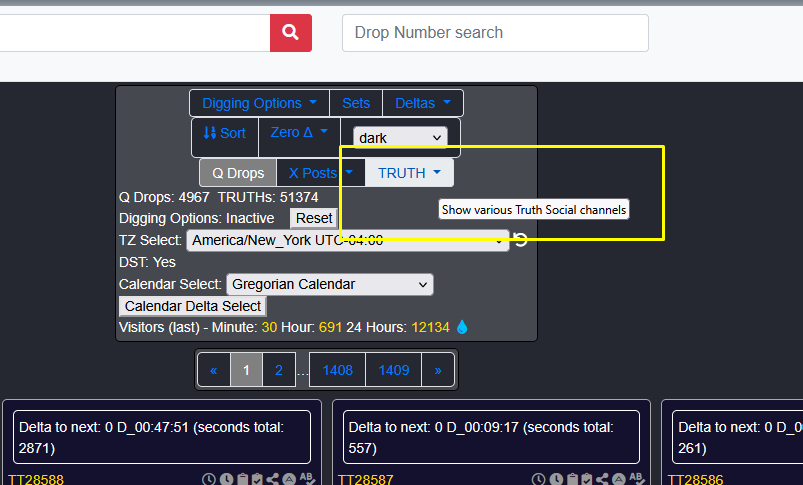Click the outline clock icon on TT28588

pyautogui.click(x=208, y=479)
